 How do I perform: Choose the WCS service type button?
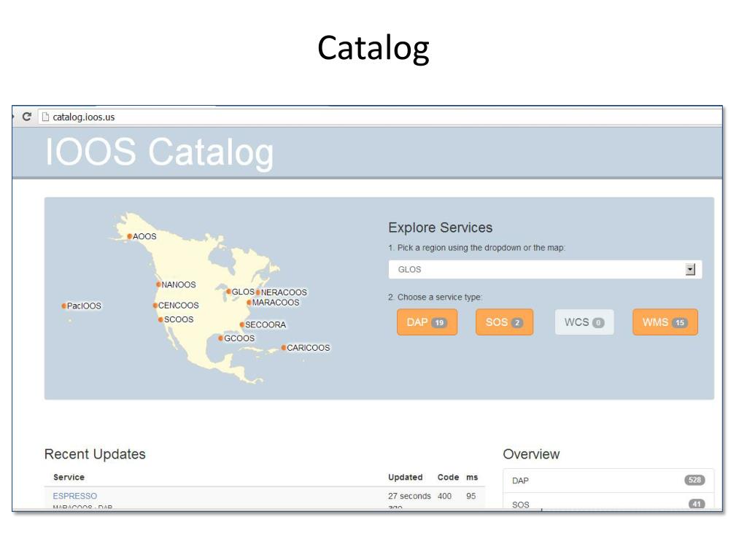point(584,322)
